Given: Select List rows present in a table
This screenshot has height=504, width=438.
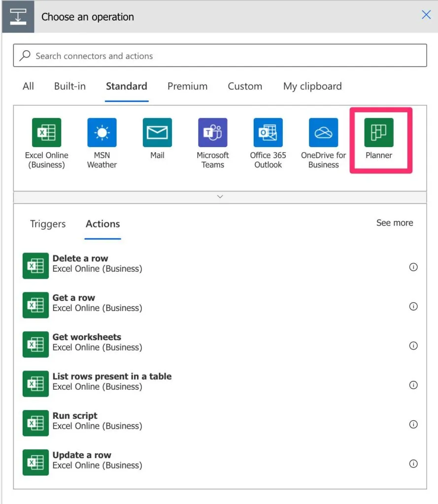Looking at the screenshot, I should tap(112, 381).
